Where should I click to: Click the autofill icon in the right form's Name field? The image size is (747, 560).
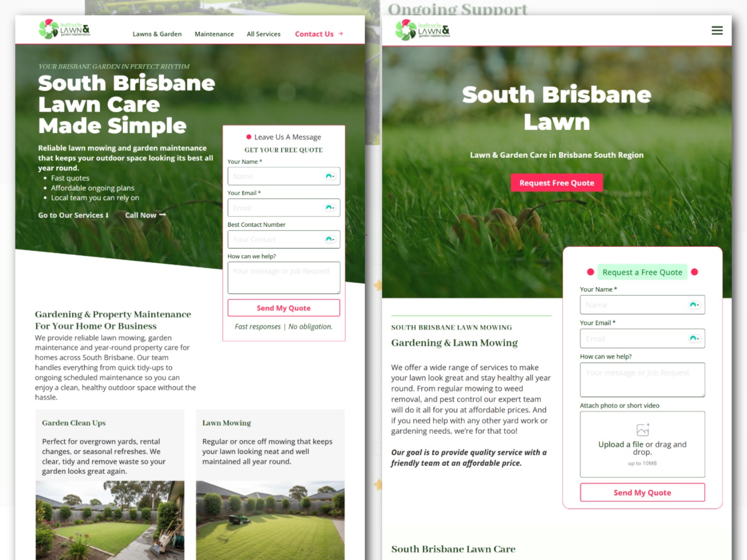(692, 305)
